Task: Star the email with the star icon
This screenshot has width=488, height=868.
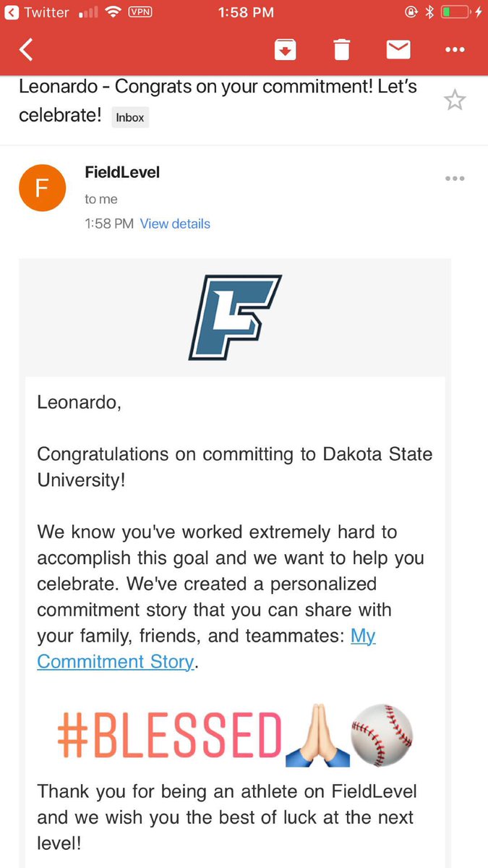Action: coord(455,100)
